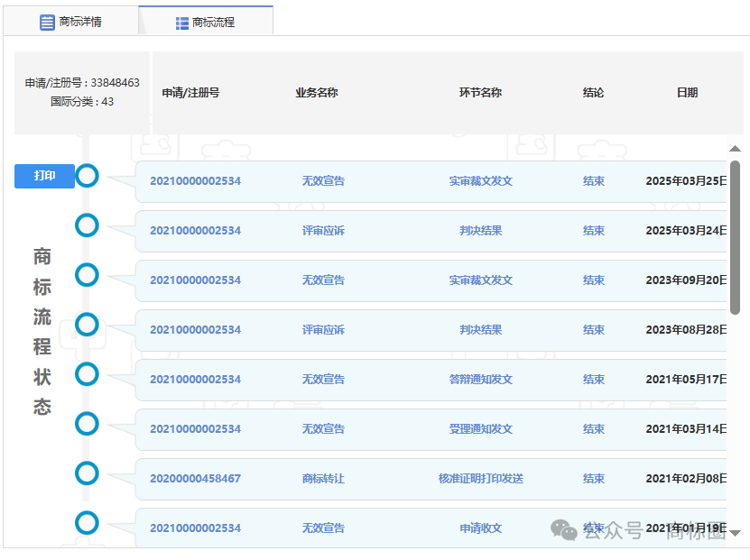Click 结束 in the 2025年03月24日 row
This screenshot has width=750, height=560.
594,231
